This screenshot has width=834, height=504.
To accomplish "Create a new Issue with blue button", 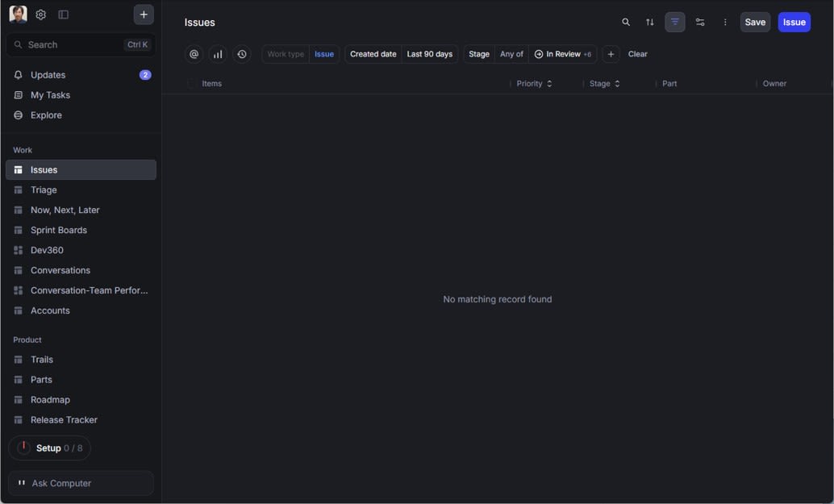I will pyautogui.click(x=794, y=23).
